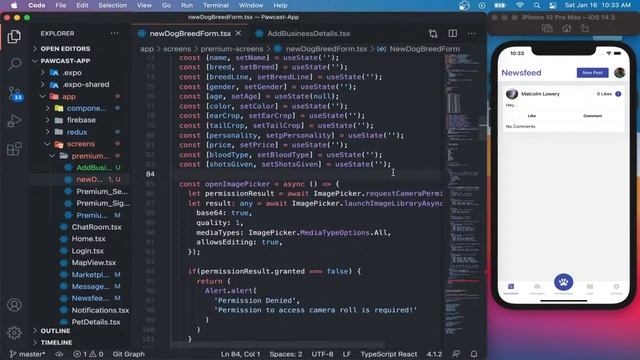Click the synchronize changes cloud icon
The image size is (640, 360).
pyautogui.click(x=59, y=354)
